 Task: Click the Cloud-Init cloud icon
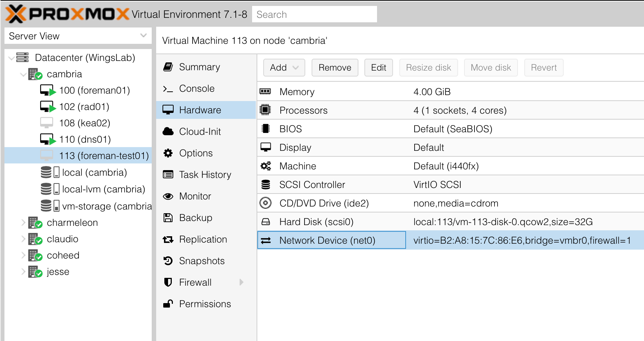(x=168, y=131)
